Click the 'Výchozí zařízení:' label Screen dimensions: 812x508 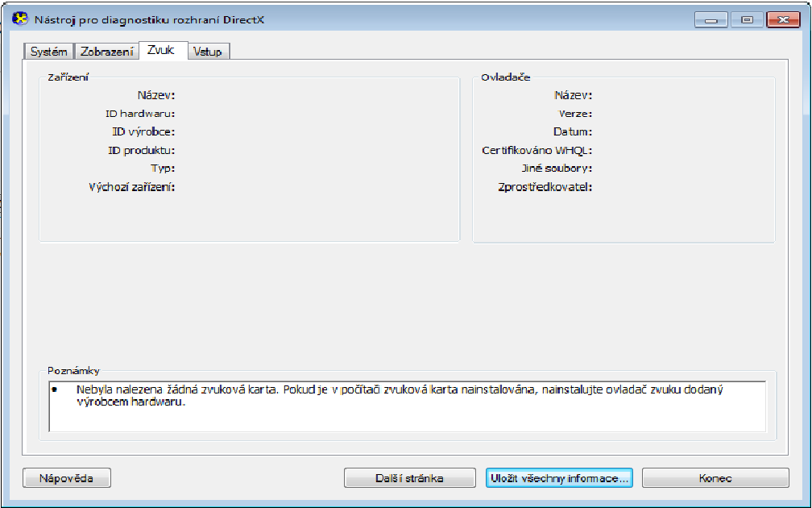[x=132, y=187]
